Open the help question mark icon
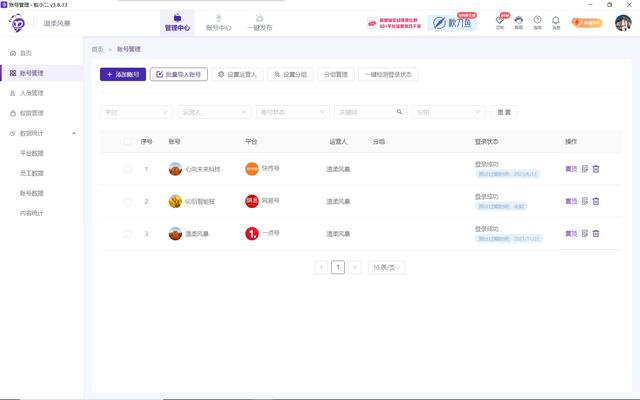The image size is (640, 400). 537,20
